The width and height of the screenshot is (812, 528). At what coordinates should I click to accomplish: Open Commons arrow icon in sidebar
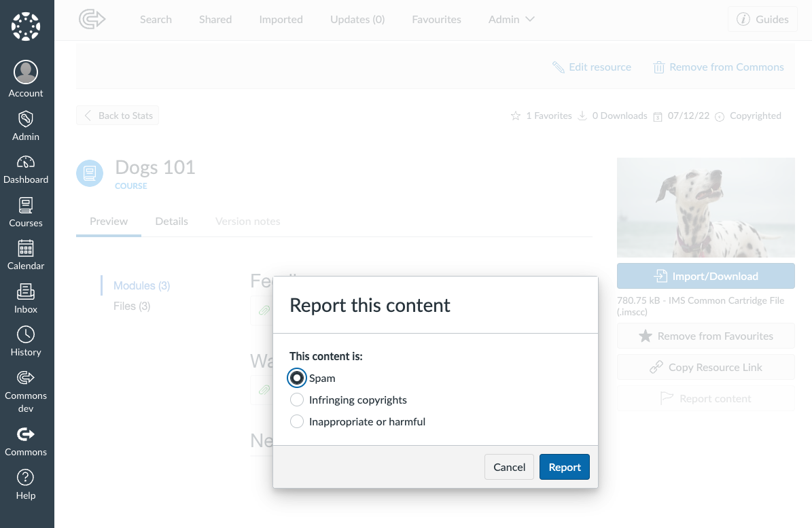(26, 434)
